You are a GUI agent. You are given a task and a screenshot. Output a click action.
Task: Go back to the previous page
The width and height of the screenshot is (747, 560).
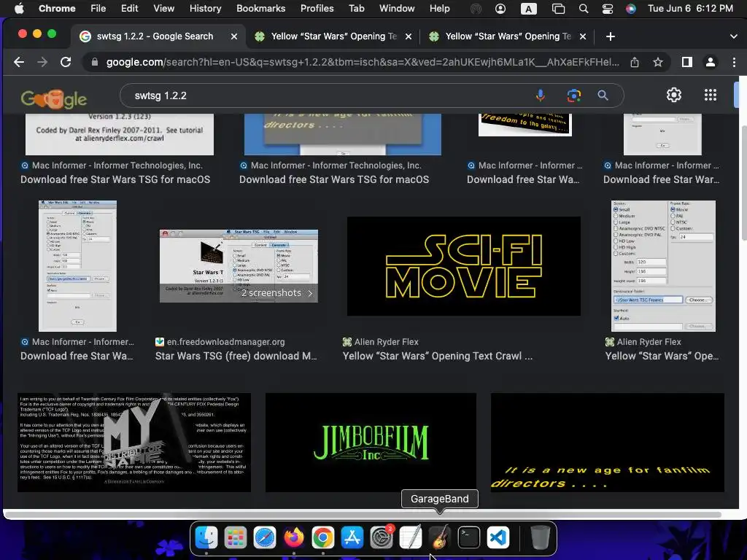point(19,62)
